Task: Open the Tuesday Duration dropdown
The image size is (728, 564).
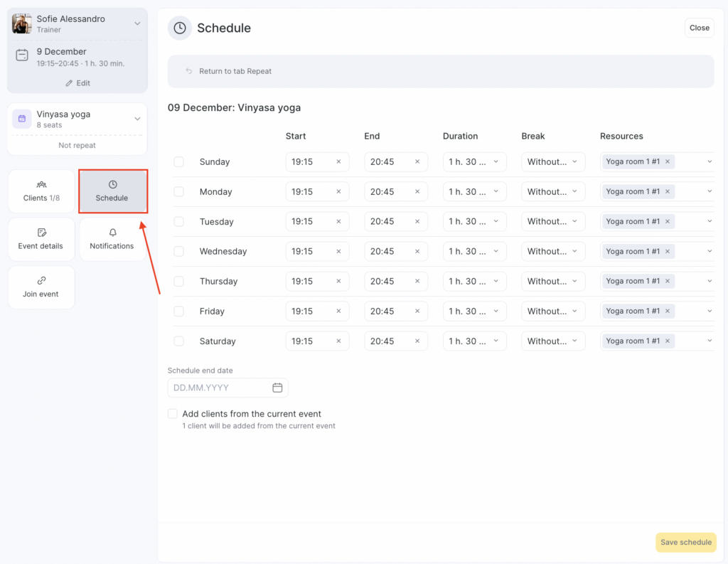Action: point(474,222)
